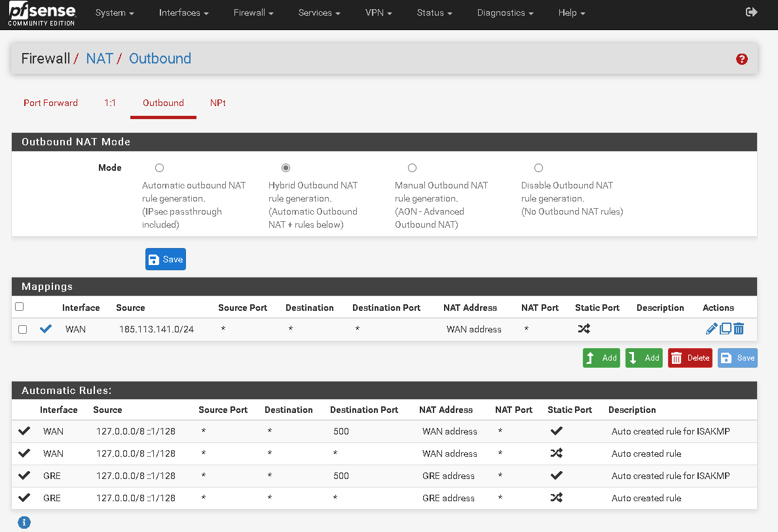The height and width of the screenshot is (532, 778).
Task: Select the Outbound tab
Action: tap(163, 103)
